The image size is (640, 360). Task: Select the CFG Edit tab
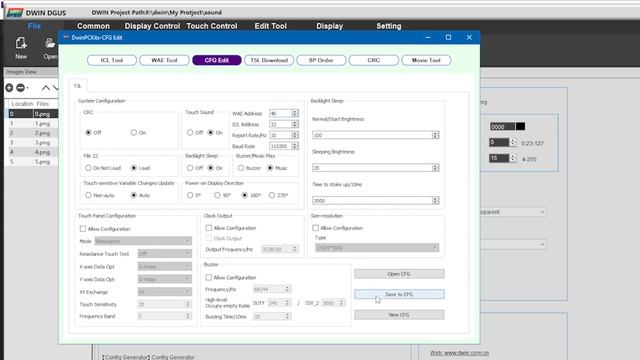217,60
